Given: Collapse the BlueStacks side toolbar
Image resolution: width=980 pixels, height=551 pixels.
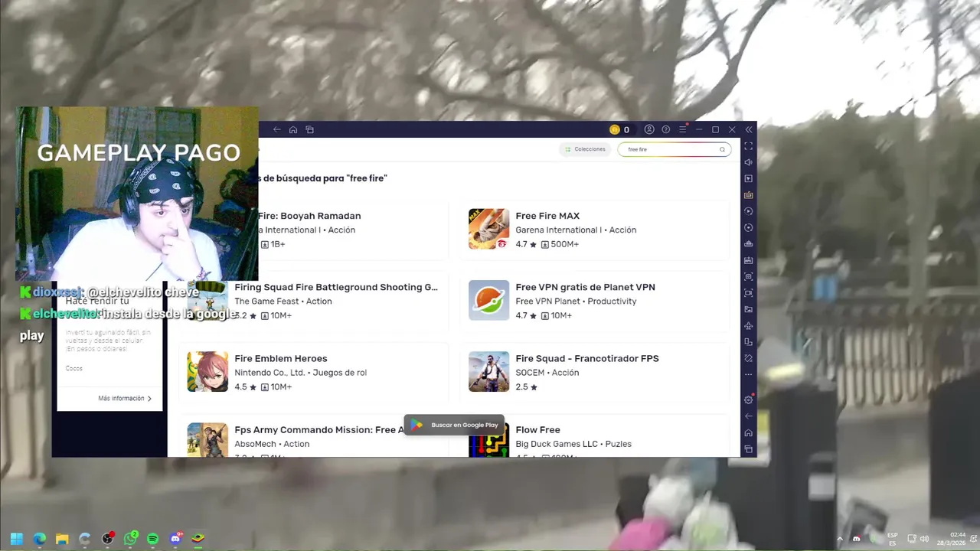Looking at the screenshot, I should [x=749, y=129].
